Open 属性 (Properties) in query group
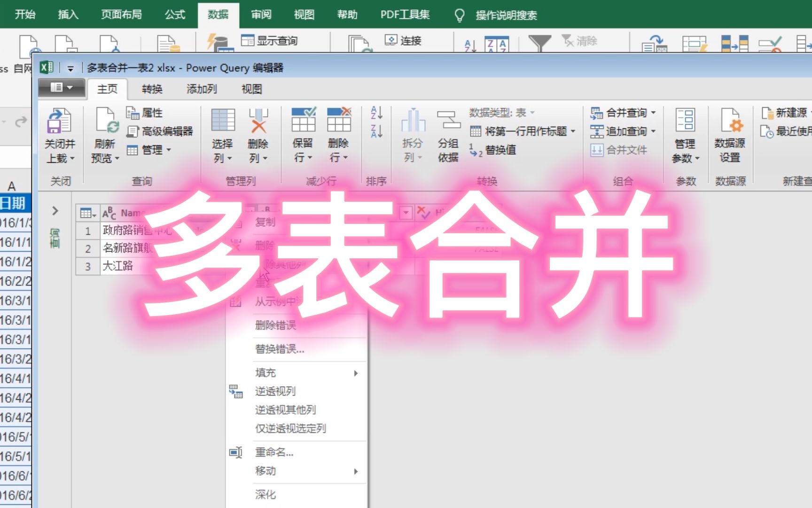Viewport: 812px width, 508px height. click(x=145, y=113)
